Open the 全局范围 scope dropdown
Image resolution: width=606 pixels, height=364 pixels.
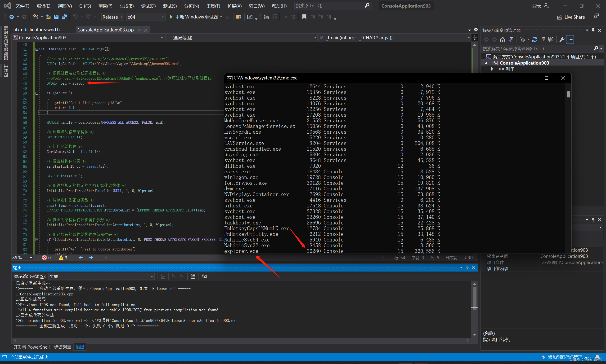click(x=241, y=38)
